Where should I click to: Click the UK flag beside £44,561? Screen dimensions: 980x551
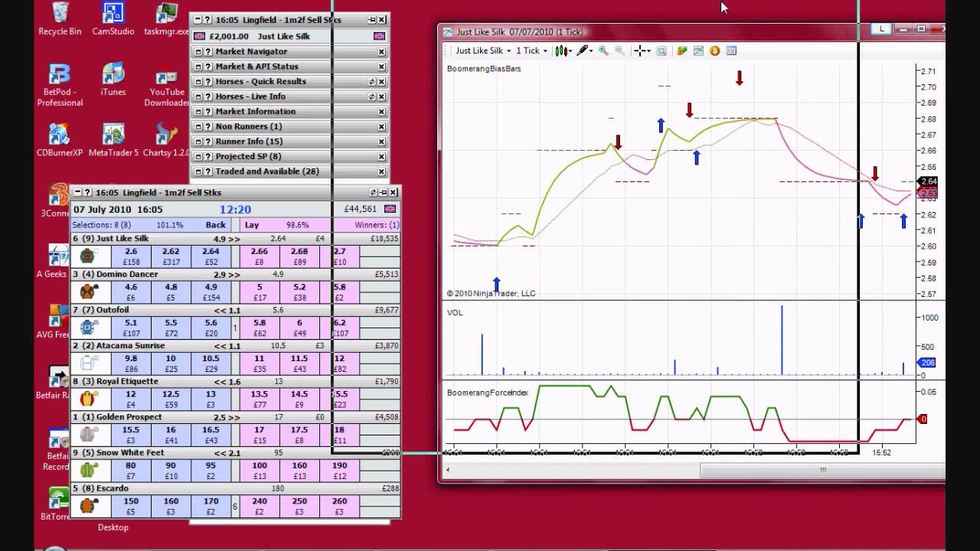coord(390,209)
